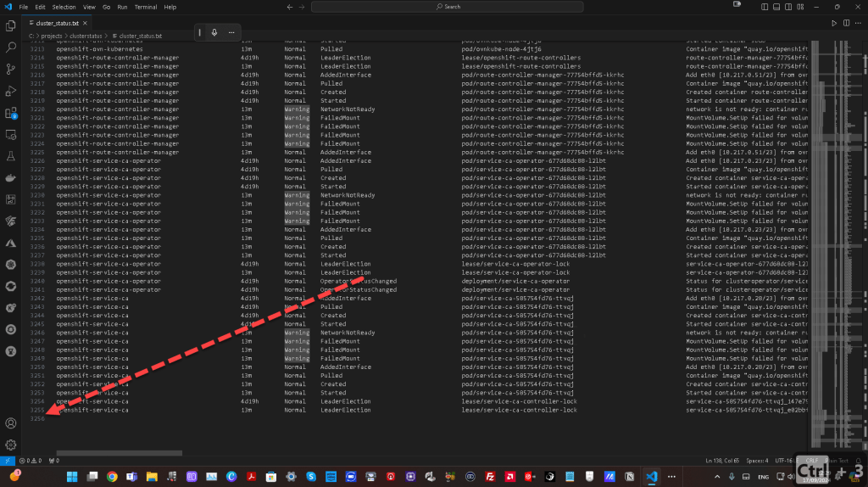Open FileZilla from taskbar
The image size is (868, 487).
pyautogui.click(x=490, y=477)
